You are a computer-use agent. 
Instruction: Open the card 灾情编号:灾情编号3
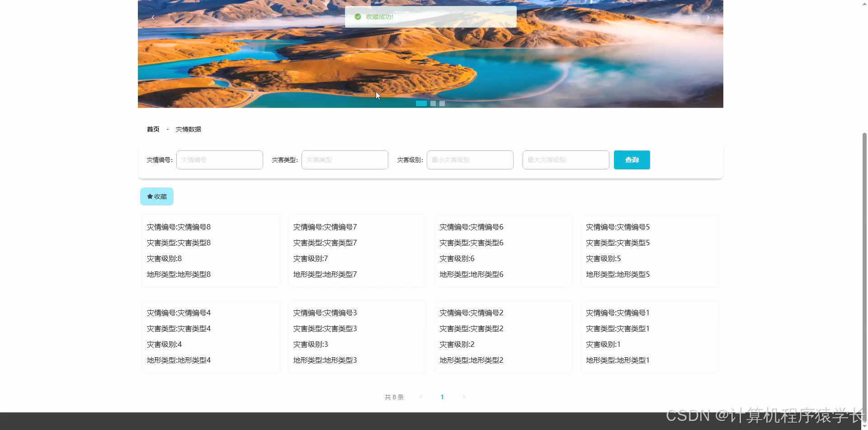(357, 337)
